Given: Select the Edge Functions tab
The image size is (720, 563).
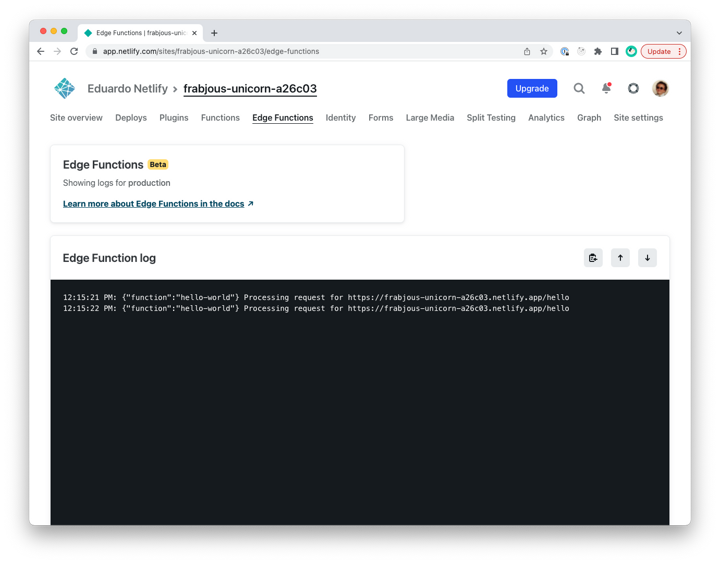Looking at the screenshot, I should click(282, 118).
